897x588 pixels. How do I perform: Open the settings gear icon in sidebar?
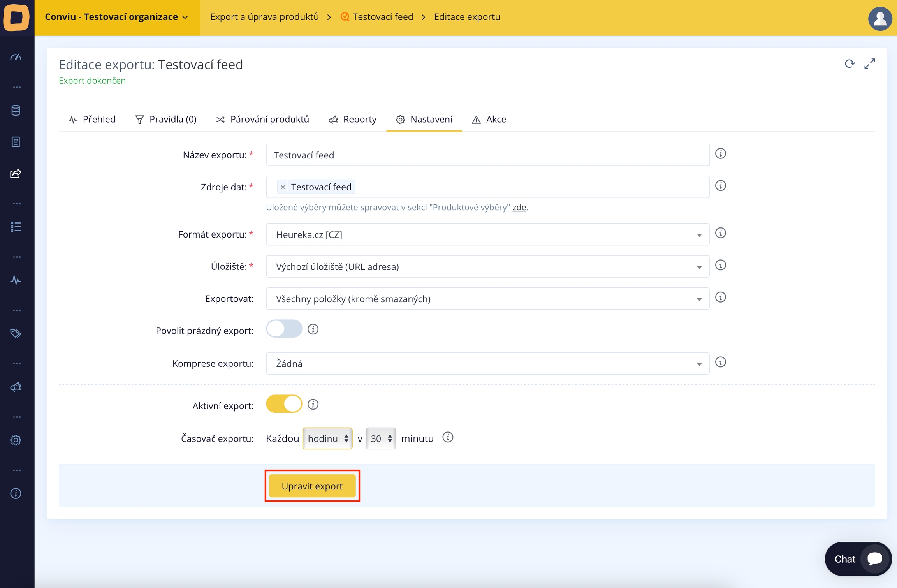(16, 440)
